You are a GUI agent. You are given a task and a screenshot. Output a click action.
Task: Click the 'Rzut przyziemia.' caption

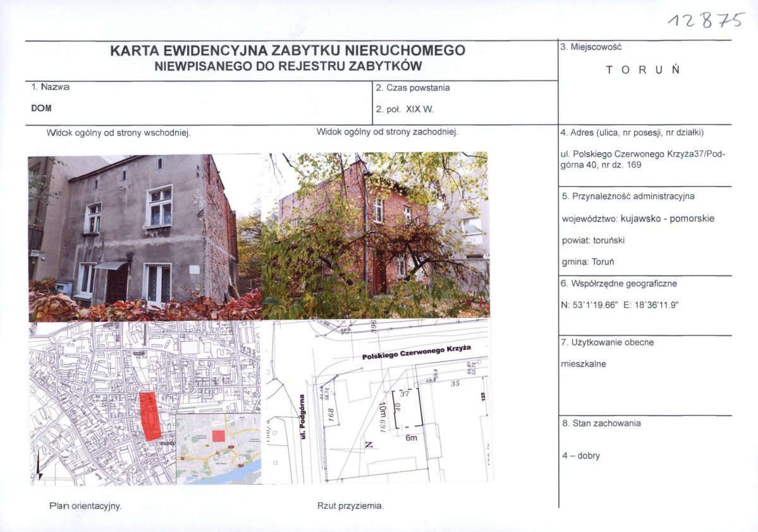[x=350, y=506]
